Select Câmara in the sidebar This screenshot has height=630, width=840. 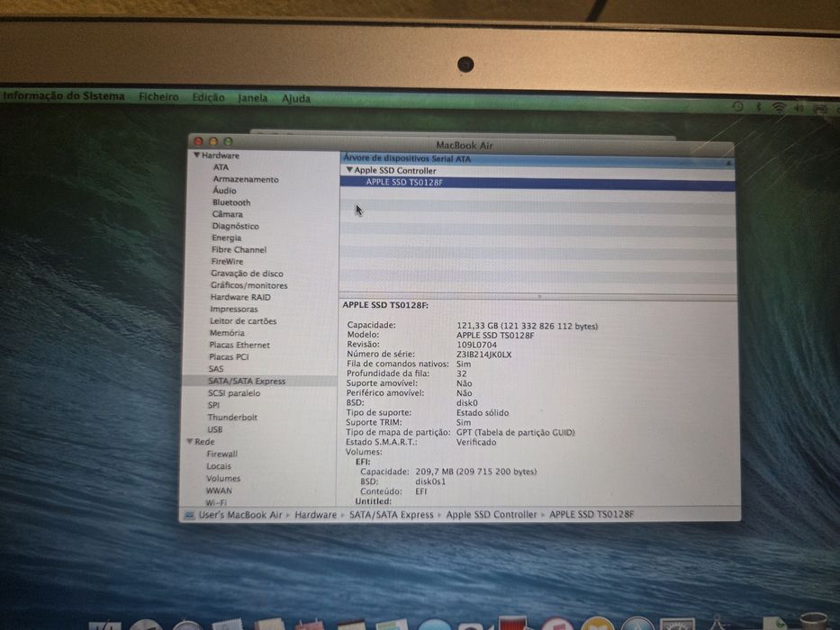227,214
